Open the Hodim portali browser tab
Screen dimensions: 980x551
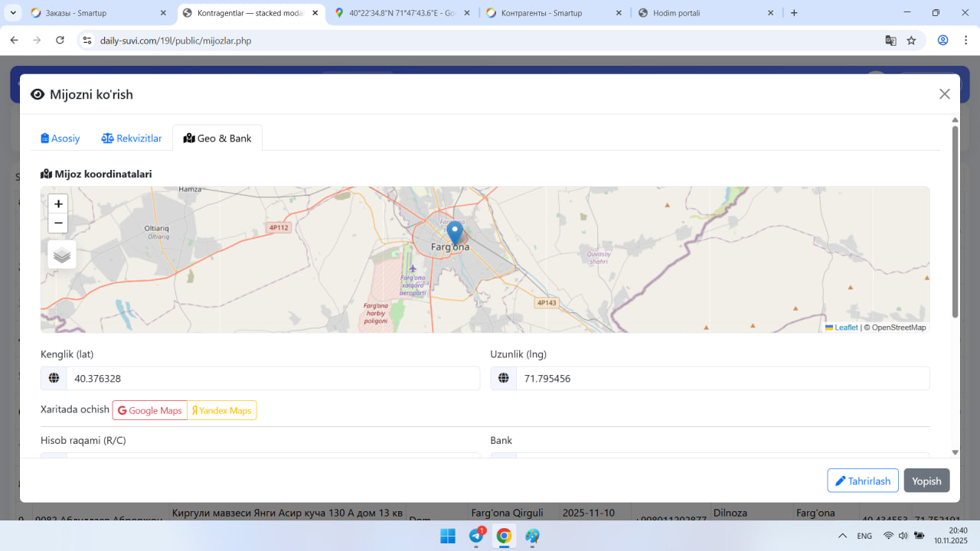point(704,13)
